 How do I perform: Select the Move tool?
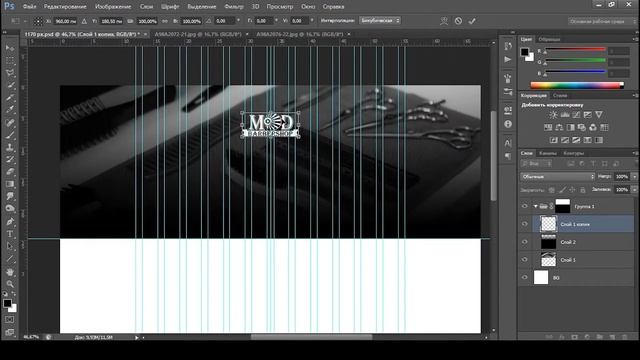coord(10,49)
